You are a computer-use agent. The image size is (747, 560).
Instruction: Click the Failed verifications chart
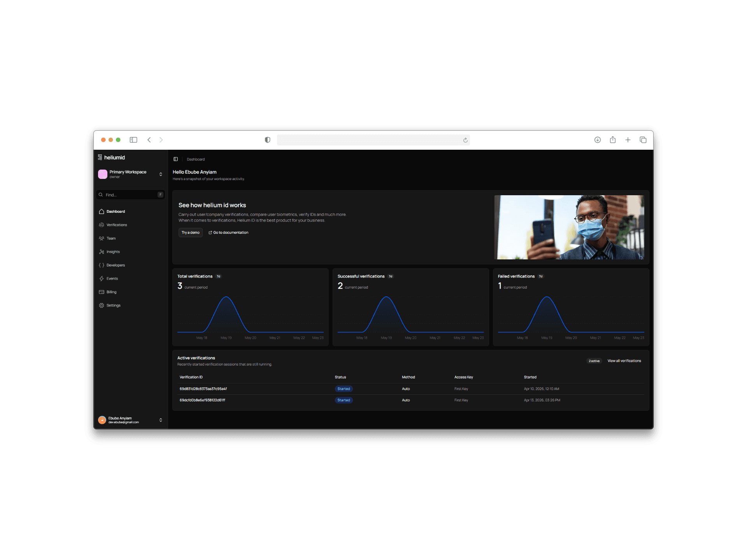pyautogui.click(x=571, y=317)
